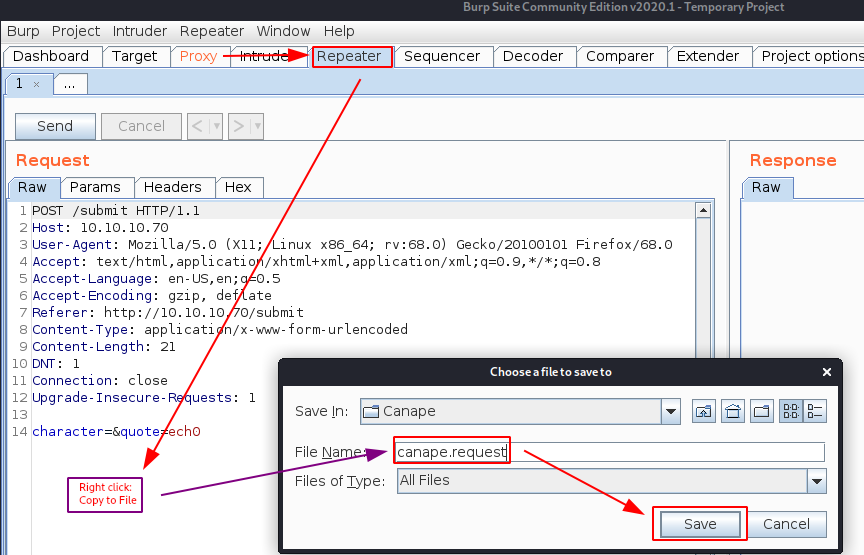Expand the Files of Type dropdown
The width and height of the screenshot is (864, 555).
pos(817,481)
